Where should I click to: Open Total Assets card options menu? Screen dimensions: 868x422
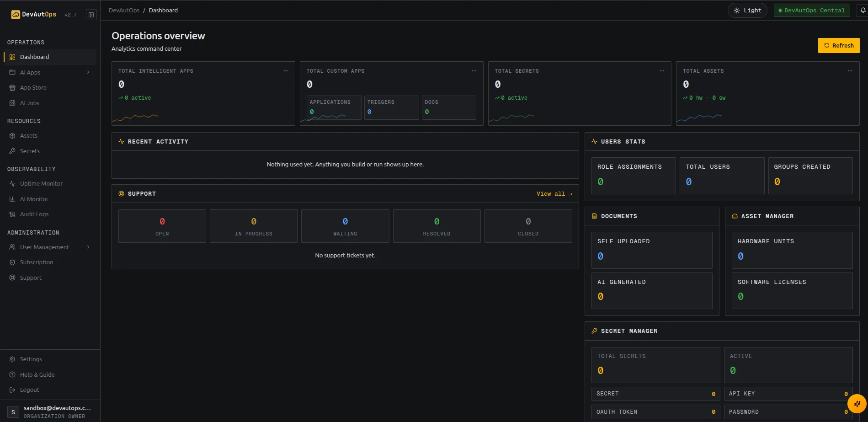coord(850,71)
